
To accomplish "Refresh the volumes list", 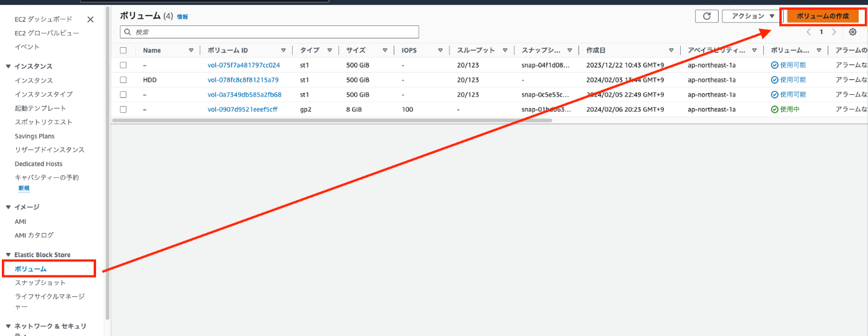I will coord(706,16).
